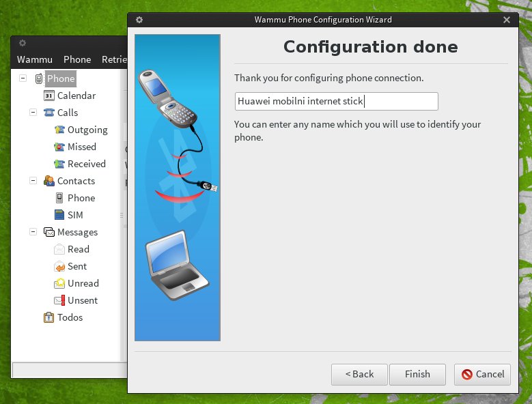The height and width of the screenshot is (404, 532).
Task: Click the Todos clipboard icon
Action: pyautogui.click(x=49, y=317)
